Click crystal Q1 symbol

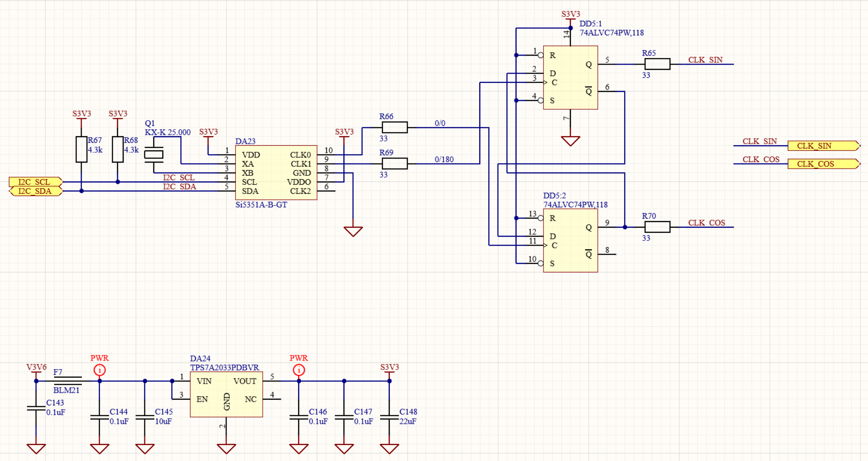tap(154, 154)
